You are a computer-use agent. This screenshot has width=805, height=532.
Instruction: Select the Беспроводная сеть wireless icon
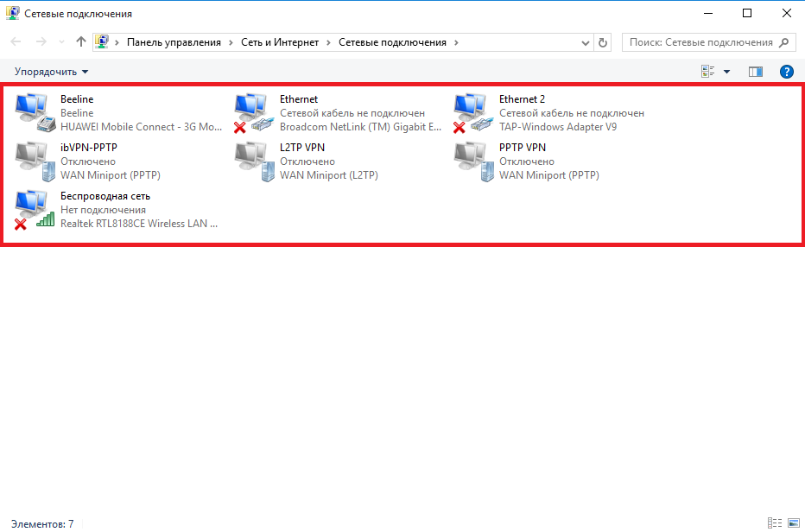[x=33, y=209]
